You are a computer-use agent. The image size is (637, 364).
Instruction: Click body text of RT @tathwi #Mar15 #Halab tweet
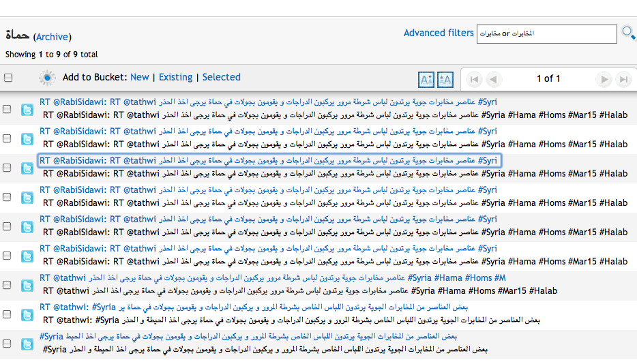tap(300, 291)
